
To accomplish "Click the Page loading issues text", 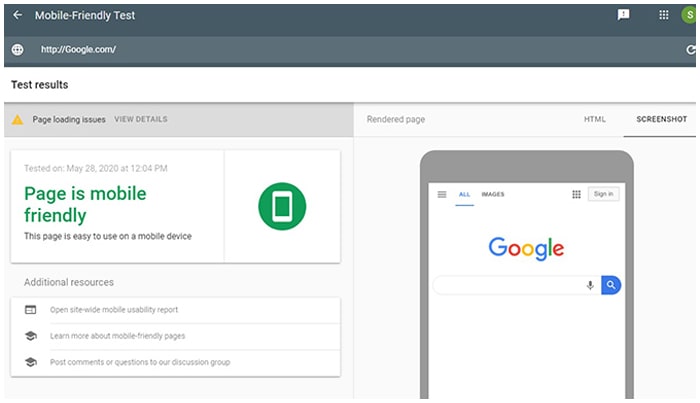I will 69,120.
